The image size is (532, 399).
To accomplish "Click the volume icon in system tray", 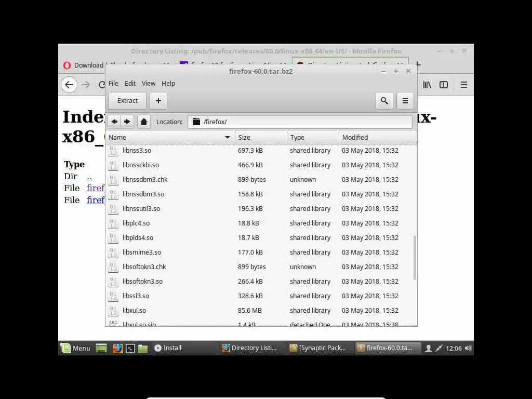I will coord(468,348).
